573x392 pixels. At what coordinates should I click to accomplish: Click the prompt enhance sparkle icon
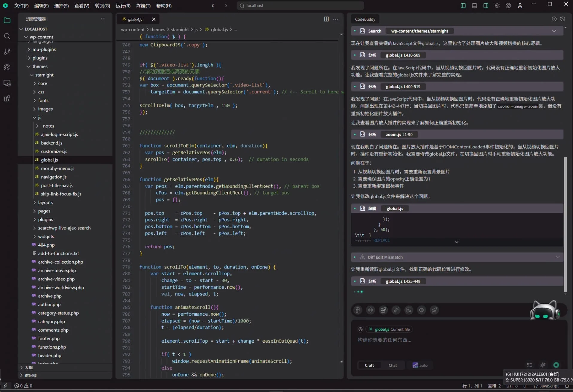click(543, 365)
